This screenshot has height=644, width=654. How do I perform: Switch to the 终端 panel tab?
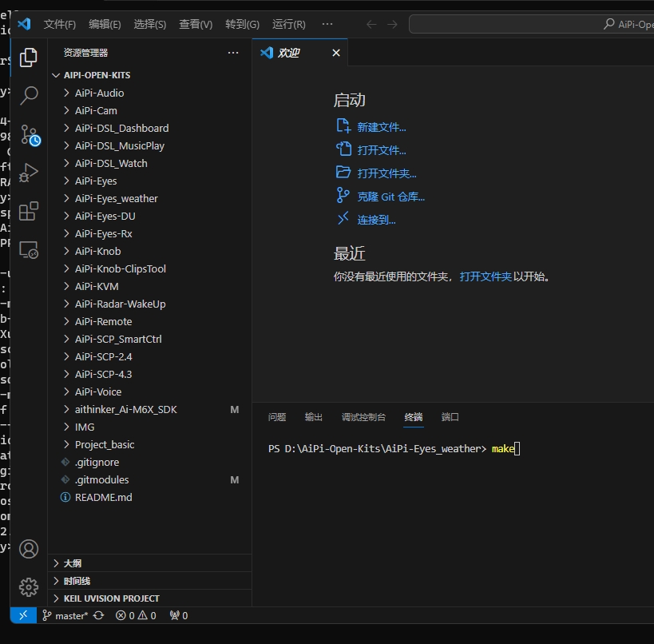[414, 417]
